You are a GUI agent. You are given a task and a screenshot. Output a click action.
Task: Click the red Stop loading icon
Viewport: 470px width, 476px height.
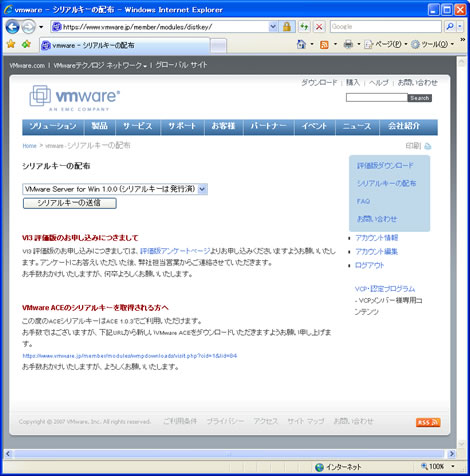coord(319,27)
